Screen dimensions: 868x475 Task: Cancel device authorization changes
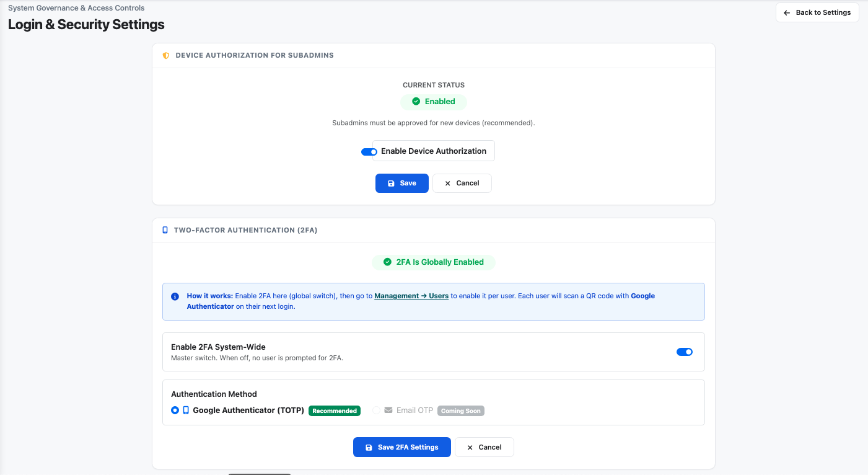click(462, 183)
